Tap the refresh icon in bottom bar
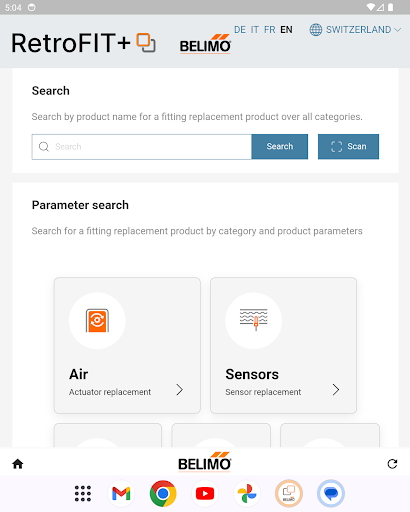The width and height of the screenshot is (410, 512). tap(392, 464)
